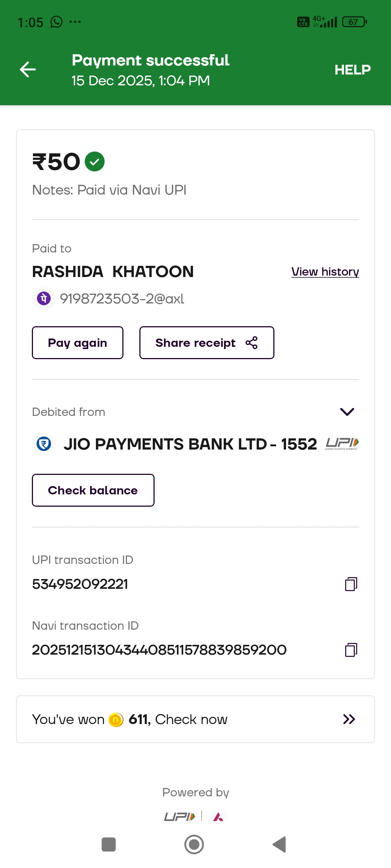Copy the Navi transaction ID
This screenshot has width=391, height=868.
351,650
